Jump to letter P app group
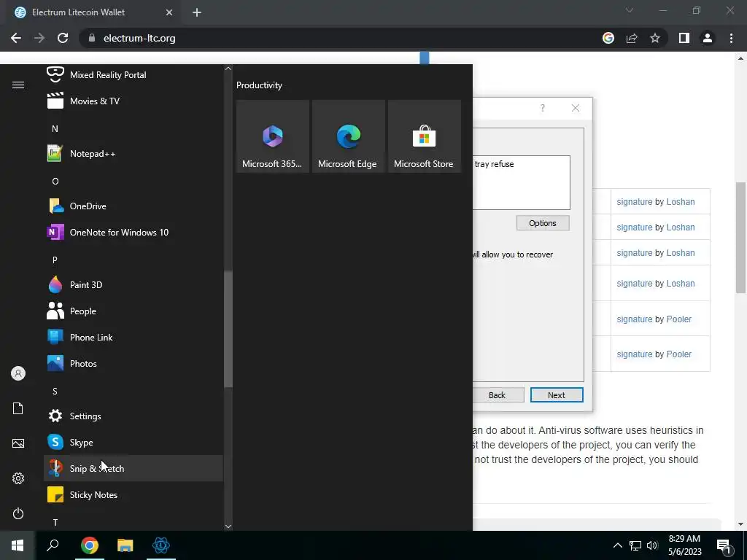The height and width of the screenshot is (560, 747). click(55, 260)
